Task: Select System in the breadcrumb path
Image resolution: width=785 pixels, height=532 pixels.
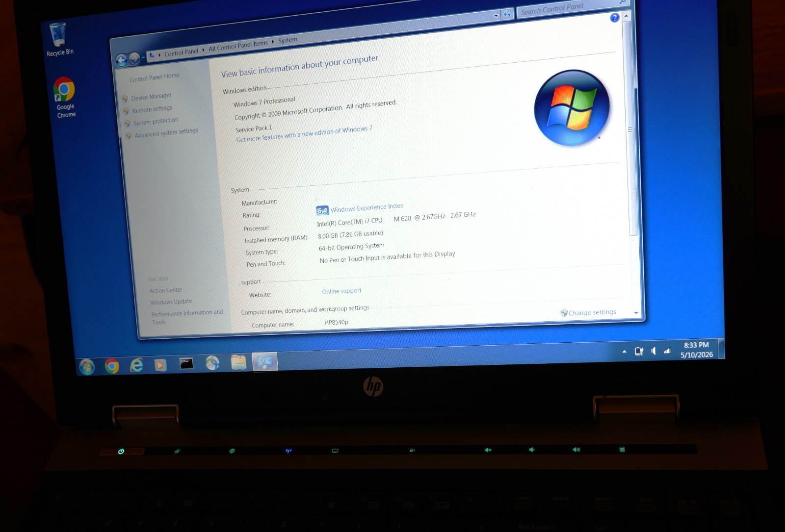Action: pyautogui.click(x=288, y=40)
